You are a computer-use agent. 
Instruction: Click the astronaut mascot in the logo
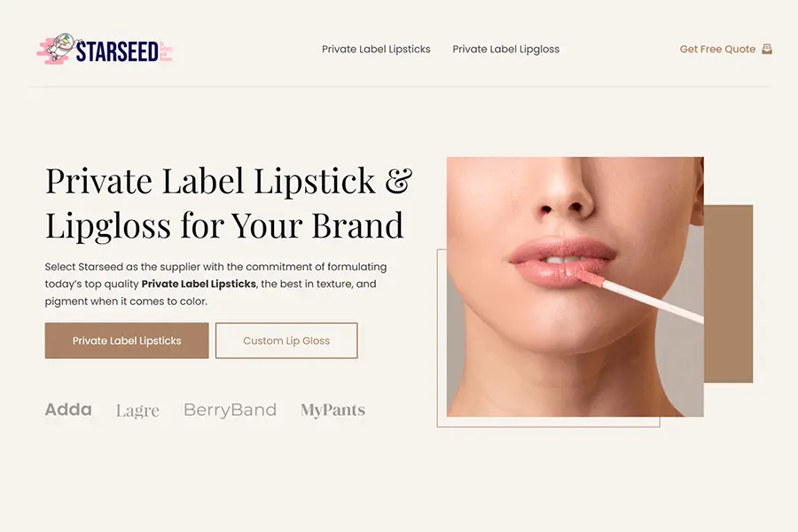coord(63,46)
